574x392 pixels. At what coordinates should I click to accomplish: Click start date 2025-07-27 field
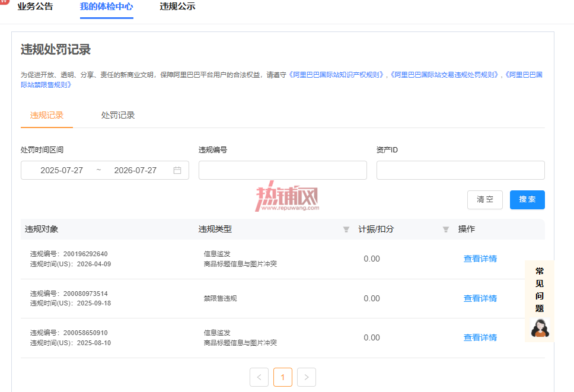pyautogui.click(x=62, y=170)
